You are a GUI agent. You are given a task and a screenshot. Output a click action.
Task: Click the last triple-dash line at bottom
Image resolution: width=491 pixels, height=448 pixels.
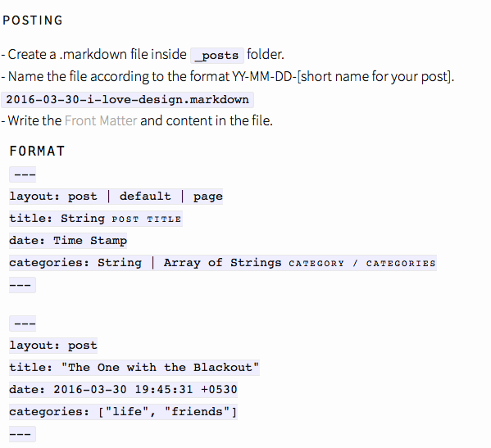[x=23, y=434]
